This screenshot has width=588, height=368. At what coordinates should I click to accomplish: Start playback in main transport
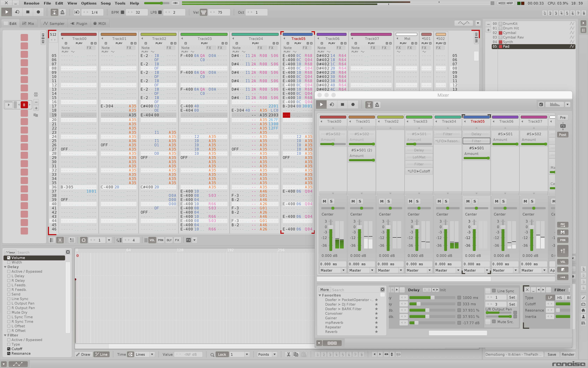[6, 12]
